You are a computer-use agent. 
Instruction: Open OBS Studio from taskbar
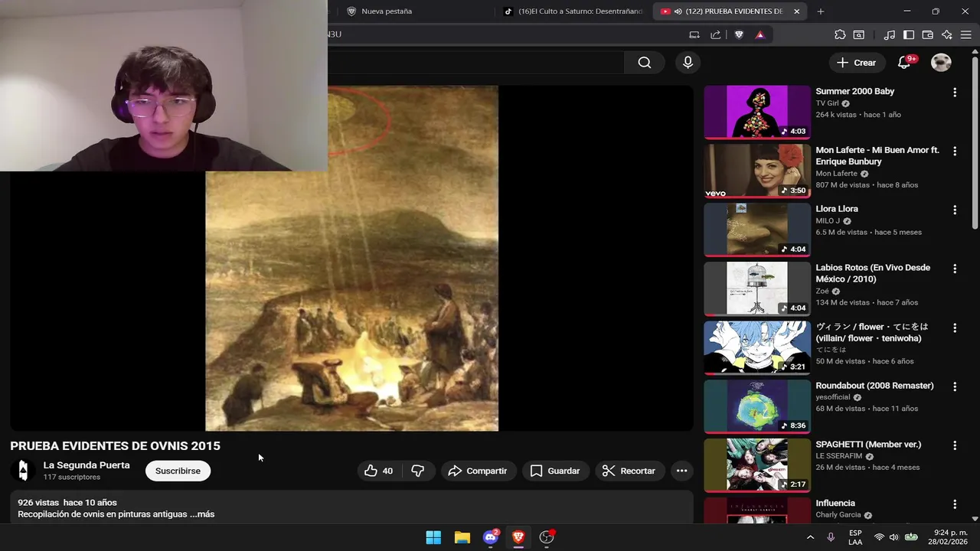(x=547, y=537)
